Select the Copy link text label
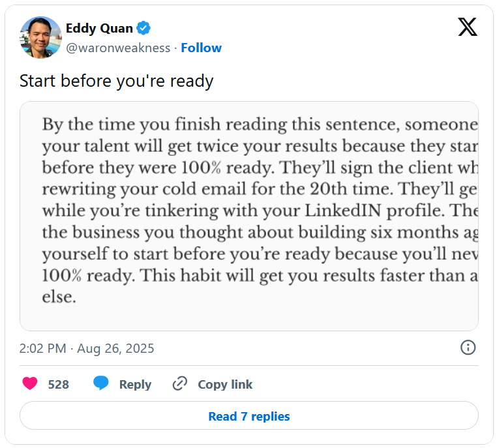497x448 pixels. 225,384
